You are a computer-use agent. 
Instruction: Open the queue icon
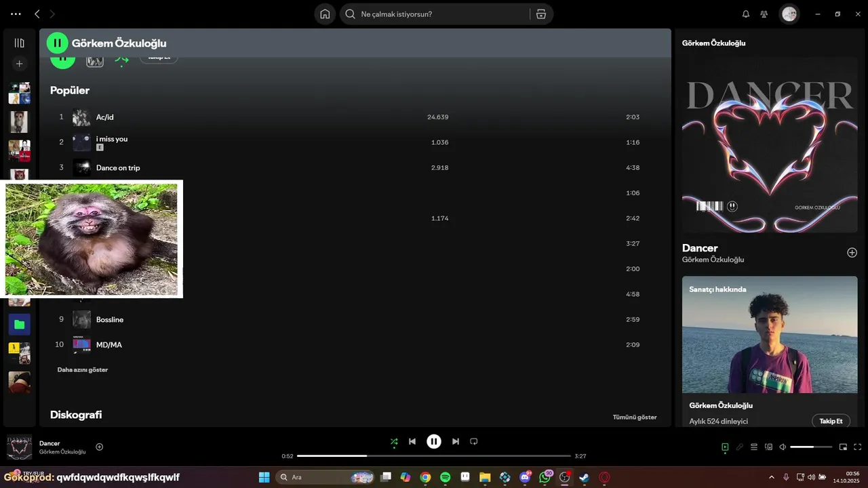point(754,447)
